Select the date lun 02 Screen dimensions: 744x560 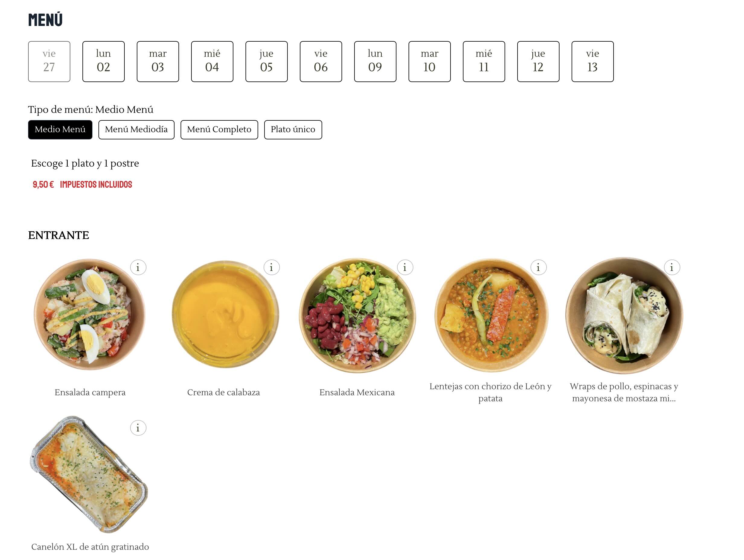tap(103, 62)
